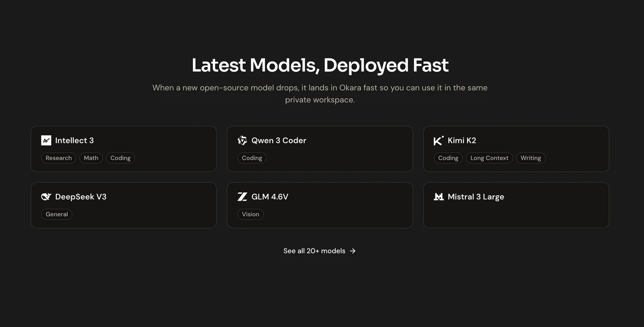Screen dimensions: 644x327
Task: Click the GLM 4.6V Z logo icon
Action: pos(242,197)
